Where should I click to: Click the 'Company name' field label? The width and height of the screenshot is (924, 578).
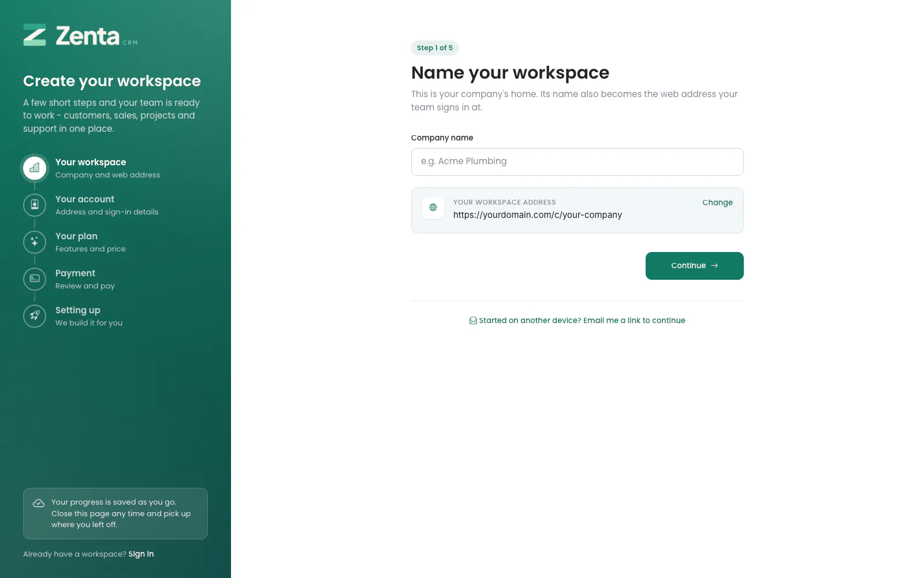tap(442, 138)
